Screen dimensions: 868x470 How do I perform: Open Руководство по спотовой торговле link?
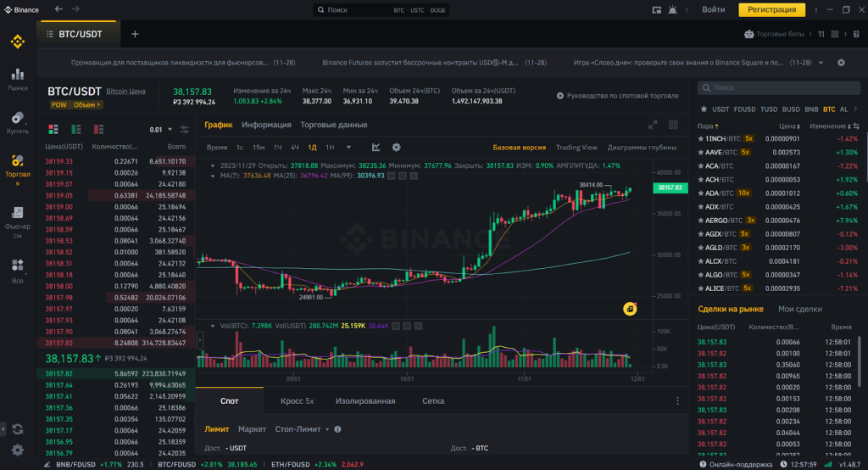(617, 96)
